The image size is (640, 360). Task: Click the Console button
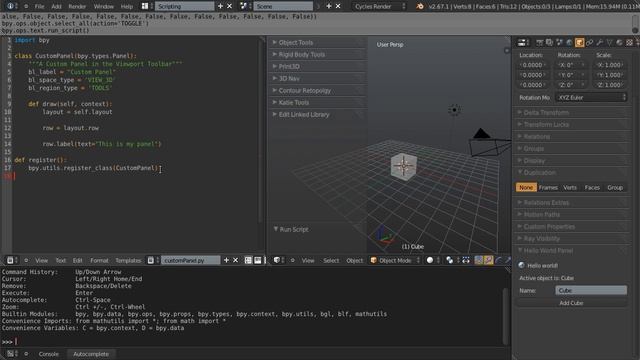[49, 354]
